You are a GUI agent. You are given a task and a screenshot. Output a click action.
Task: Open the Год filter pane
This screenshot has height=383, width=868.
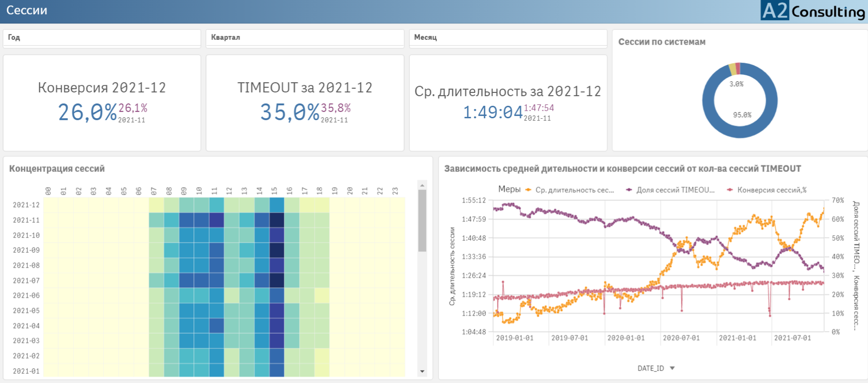(x=101, y=37)
